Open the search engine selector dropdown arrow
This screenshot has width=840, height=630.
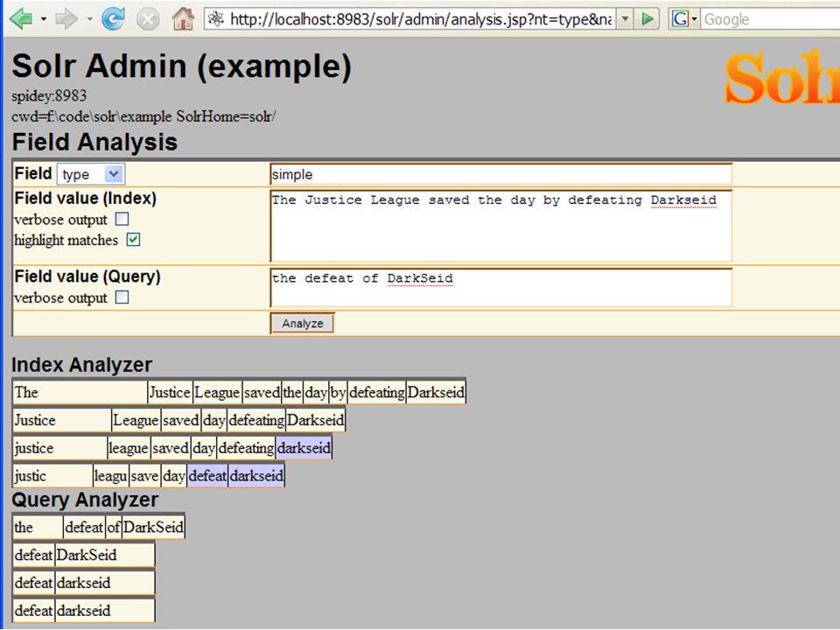pos(695,19)
